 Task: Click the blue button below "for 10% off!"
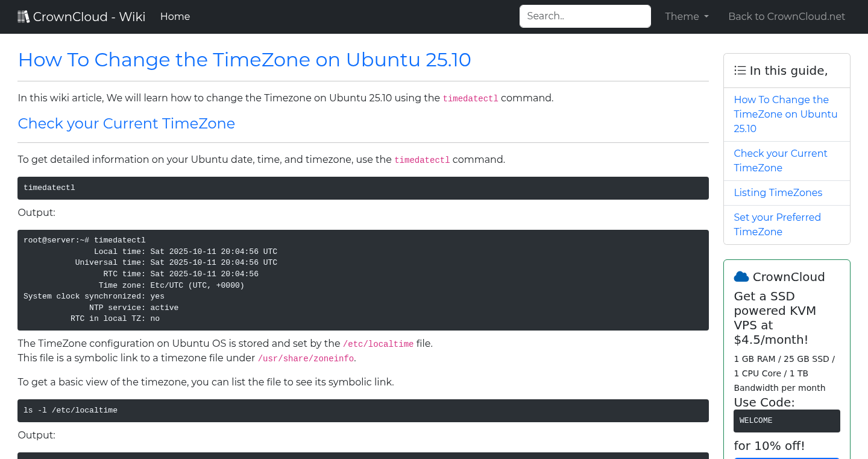[x=787, y=457]
